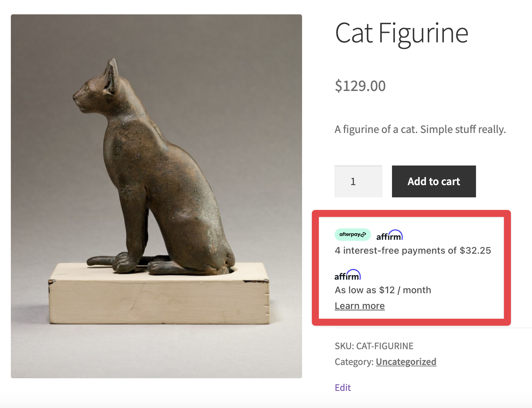The image size is (532, 408).
Task: Click the Afterpay logo badge
Action: pyautogui.click(x=352, y=234)
